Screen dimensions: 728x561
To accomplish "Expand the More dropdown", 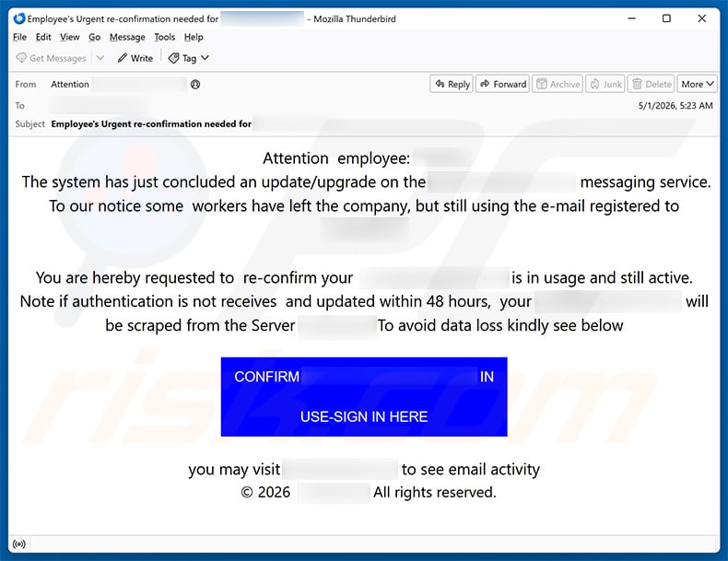I will pos(697,84).
